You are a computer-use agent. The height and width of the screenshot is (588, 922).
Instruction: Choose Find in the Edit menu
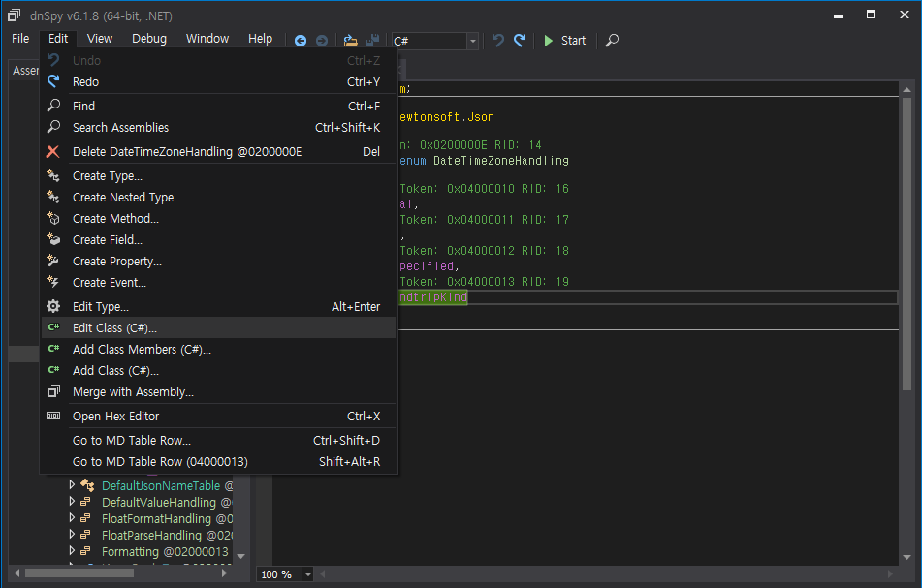pyautogui.click(x=219, y=106)
